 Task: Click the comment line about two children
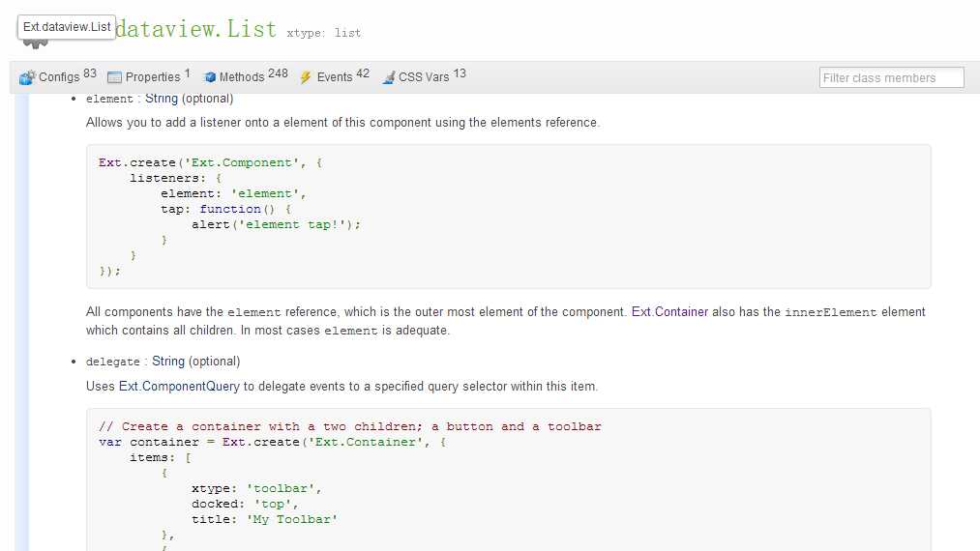pos(349,426)
